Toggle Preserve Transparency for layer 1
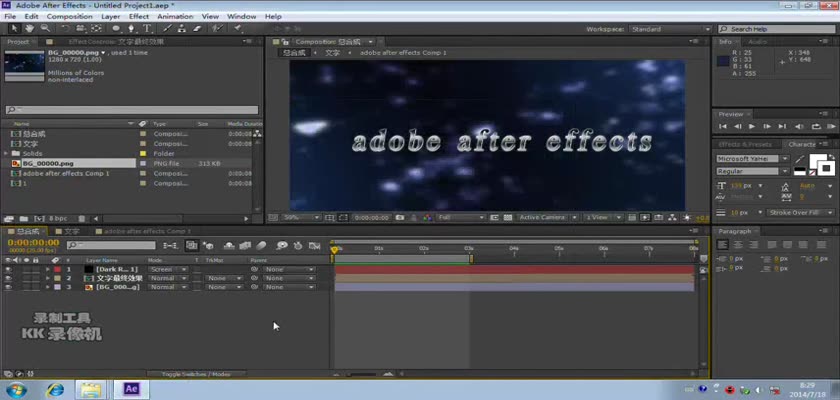Screen dimensions: 840x400 (x=197, y=269)
